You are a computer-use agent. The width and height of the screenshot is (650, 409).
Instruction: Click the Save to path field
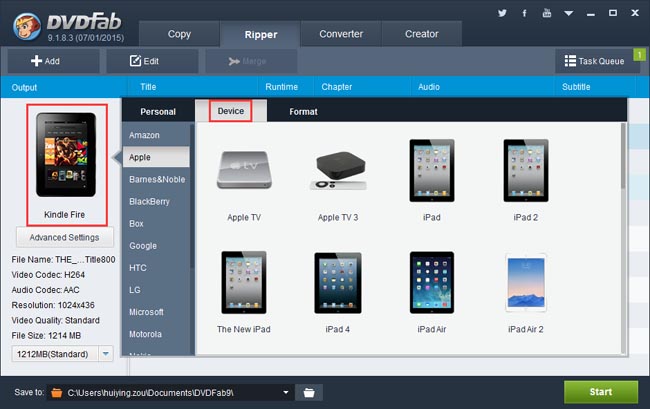point(170,392)
